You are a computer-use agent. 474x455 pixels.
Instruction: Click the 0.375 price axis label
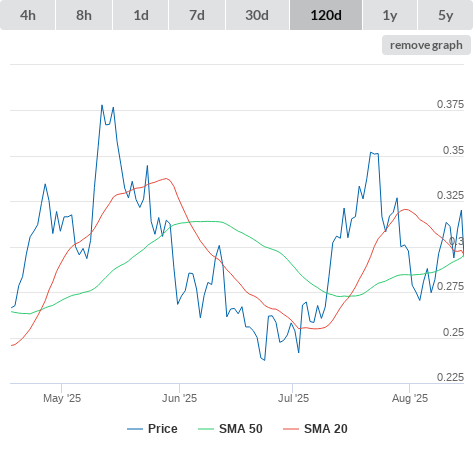tap(450, 104)
